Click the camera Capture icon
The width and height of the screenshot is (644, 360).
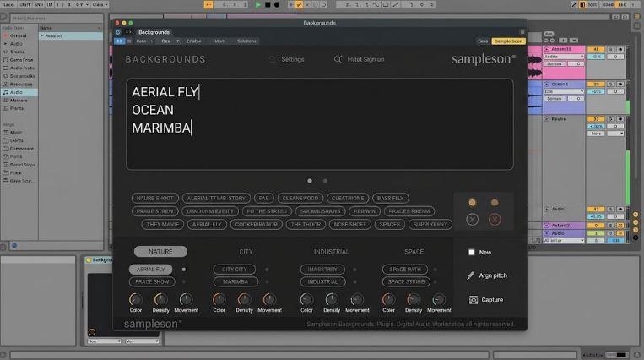pyautogui.click(x=474, y=300)
